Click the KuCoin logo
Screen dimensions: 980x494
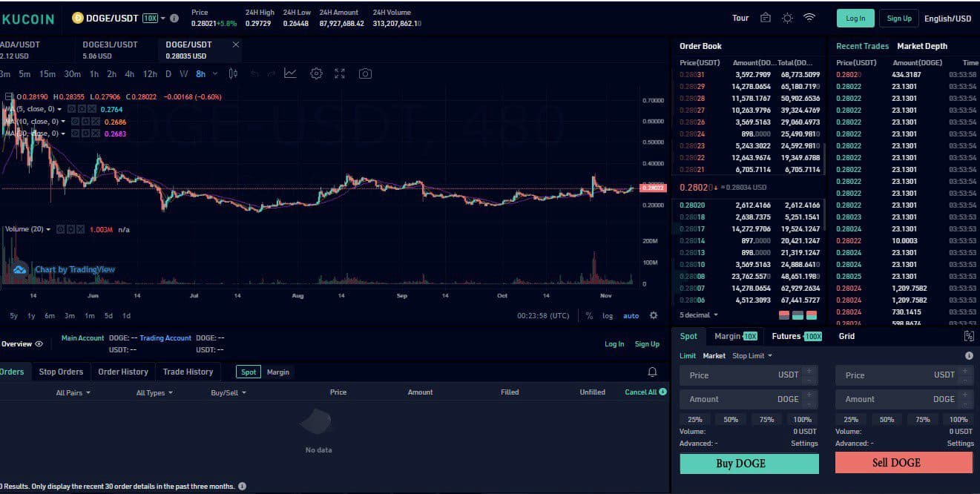28,19
